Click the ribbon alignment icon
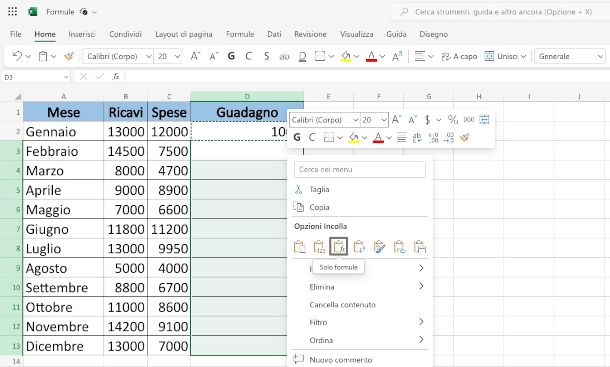610x367 pixels. point(419,56)
